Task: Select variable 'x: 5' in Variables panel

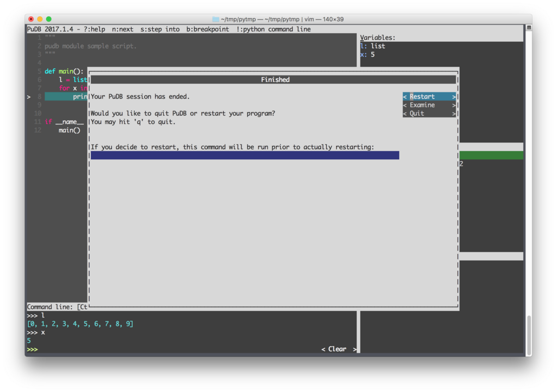Action: click(367, 55)
